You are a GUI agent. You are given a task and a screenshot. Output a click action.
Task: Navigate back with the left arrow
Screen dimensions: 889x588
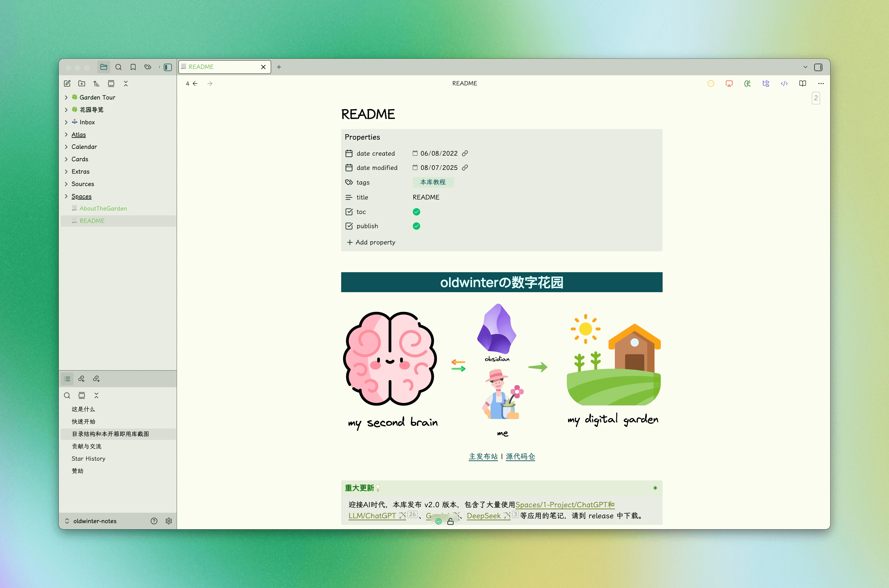coord(195,84)
